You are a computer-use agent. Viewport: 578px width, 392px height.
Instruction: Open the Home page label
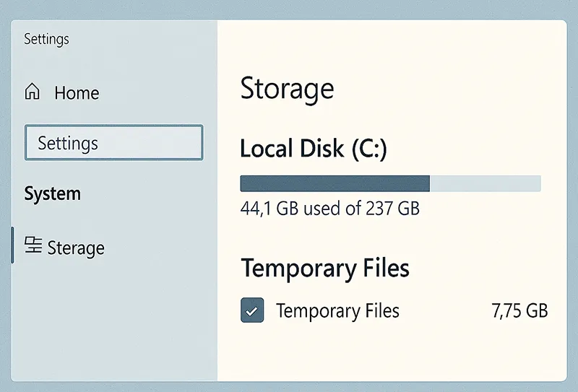[x=77, y=93]
